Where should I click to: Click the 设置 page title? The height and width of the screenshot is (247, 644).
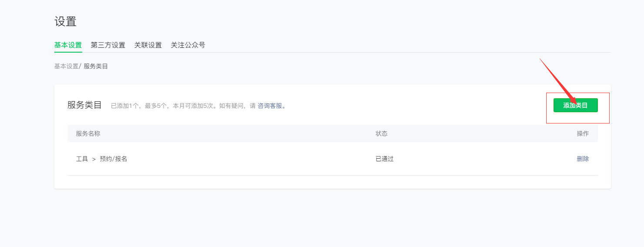(66, 21)
